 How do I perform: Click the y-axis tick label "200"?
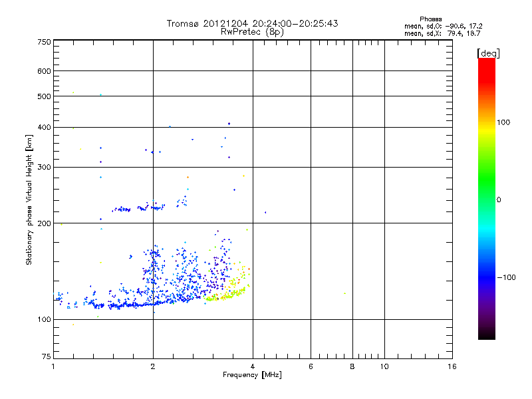pos(44,223)
